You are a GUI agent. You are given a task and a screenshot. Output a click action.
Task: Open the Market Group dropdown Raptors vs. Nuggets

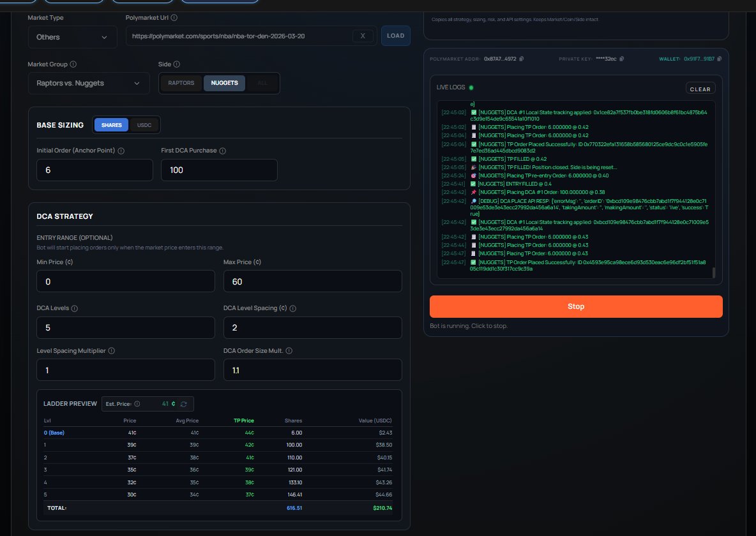click(89, 84)
